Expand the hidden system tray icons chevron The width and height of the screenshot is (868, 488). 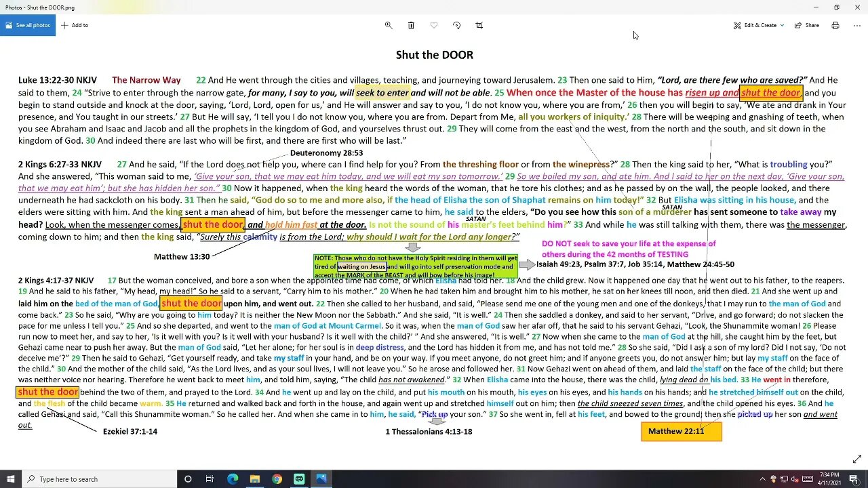click(x=763, y=479)
